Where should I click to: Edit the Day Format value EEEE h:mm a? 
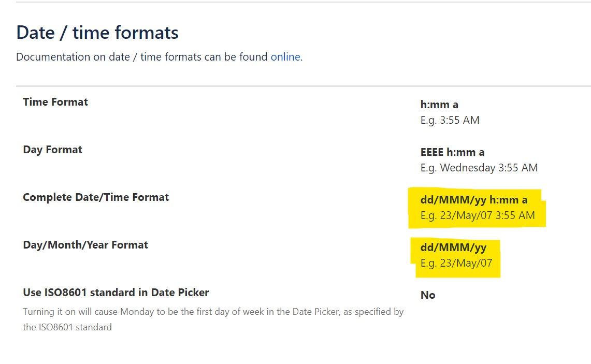(451, 152)
